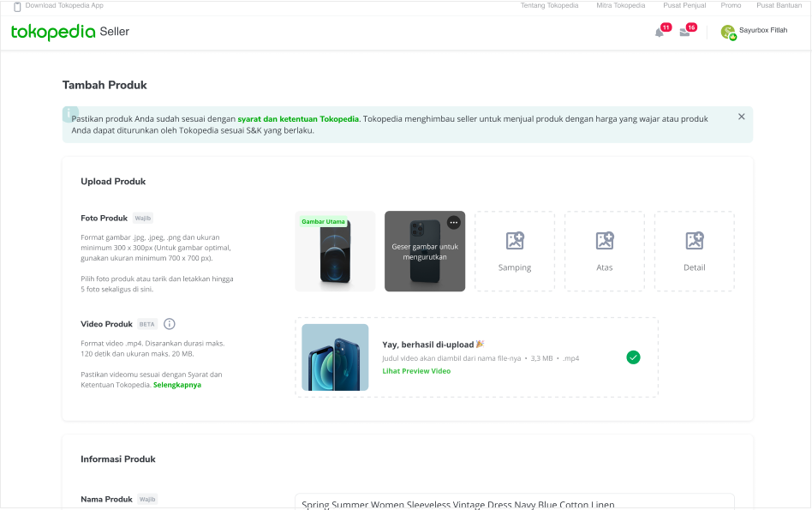
Task: Click the Samping label text
Action: (515, 267)
